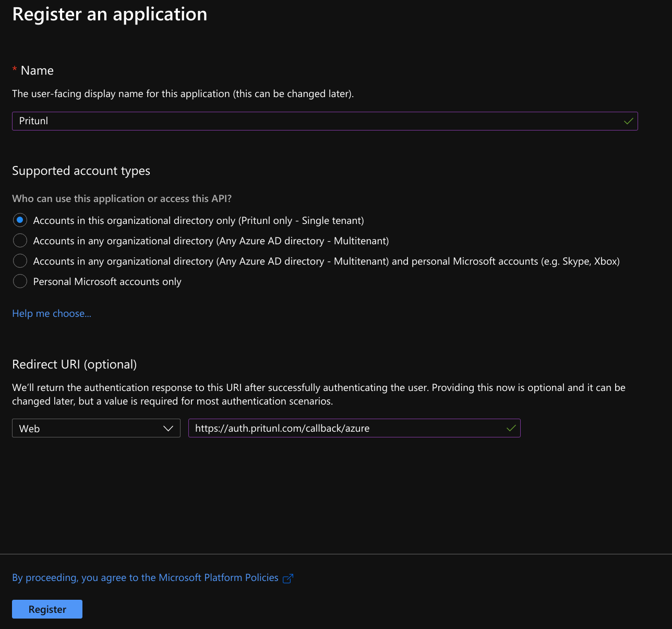Click the Register button
The width and height of the screenshot is (672, 629).
47,609
